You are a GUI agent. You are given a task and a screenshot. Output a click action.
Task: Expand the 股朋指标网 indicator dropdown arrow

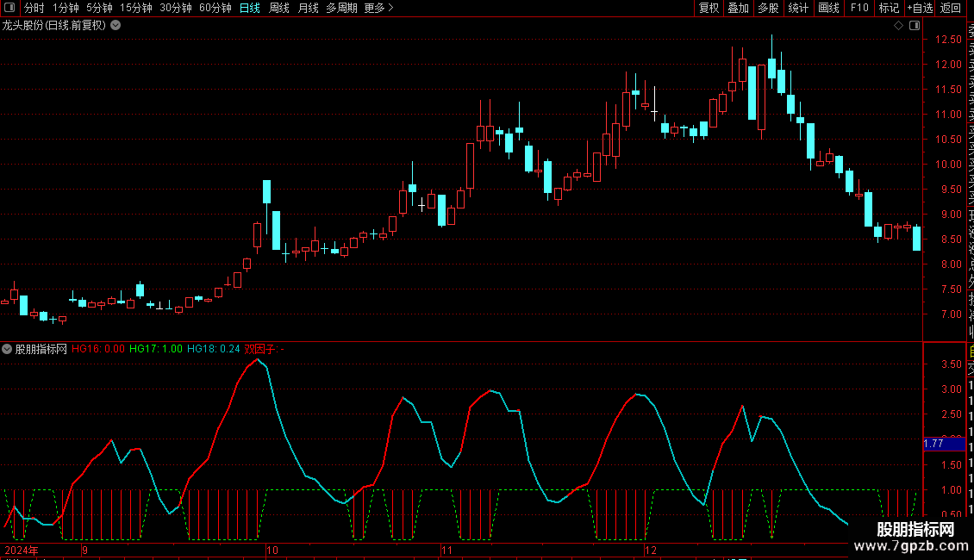pos(7,349)
